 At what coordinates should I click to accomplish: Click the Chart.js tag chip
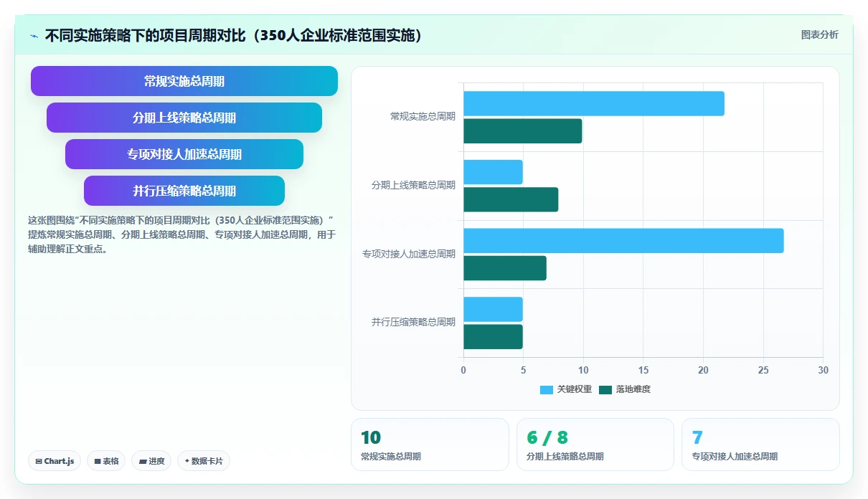(55, 461)
